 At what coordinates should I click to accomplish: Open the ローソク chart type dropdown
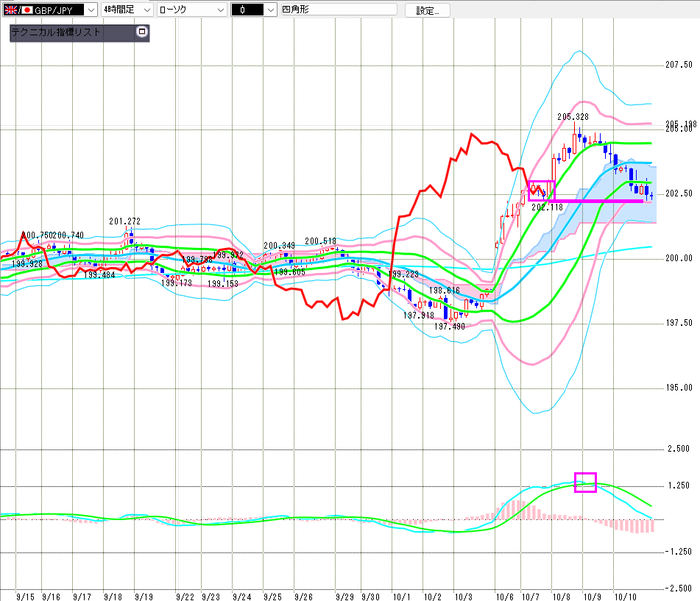coord(218,10)
